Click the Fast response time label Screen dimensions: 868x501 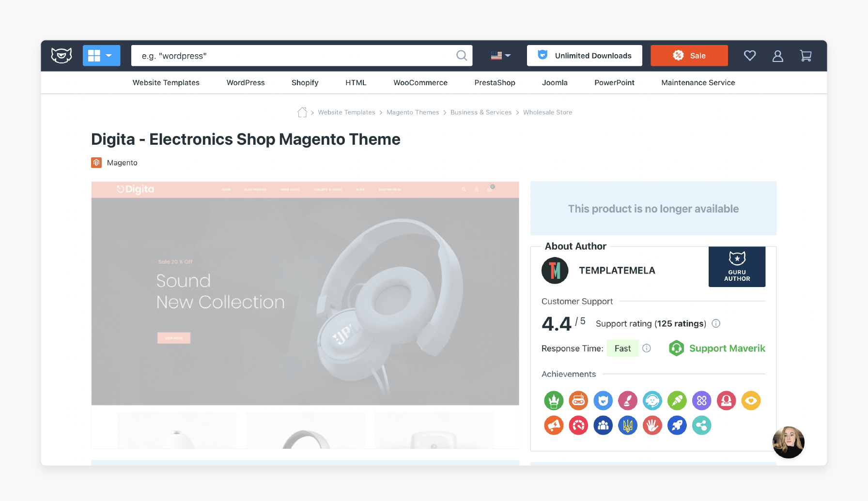(x=623, y=349)
